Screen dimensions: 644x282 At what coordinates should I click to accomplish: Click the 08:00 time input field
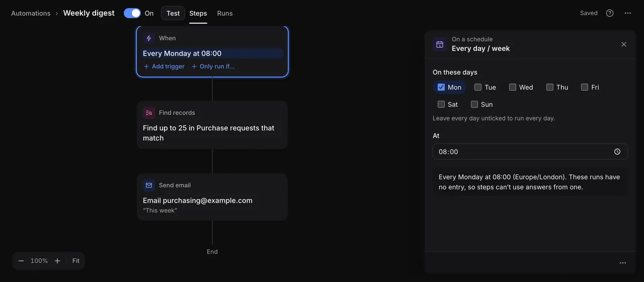(x=530, y=152)
